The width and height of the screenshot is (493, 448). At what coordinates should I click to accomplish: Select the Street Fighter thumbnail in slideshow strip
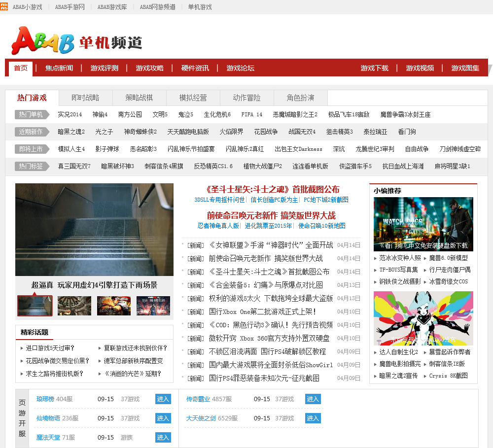pos(114,306)
